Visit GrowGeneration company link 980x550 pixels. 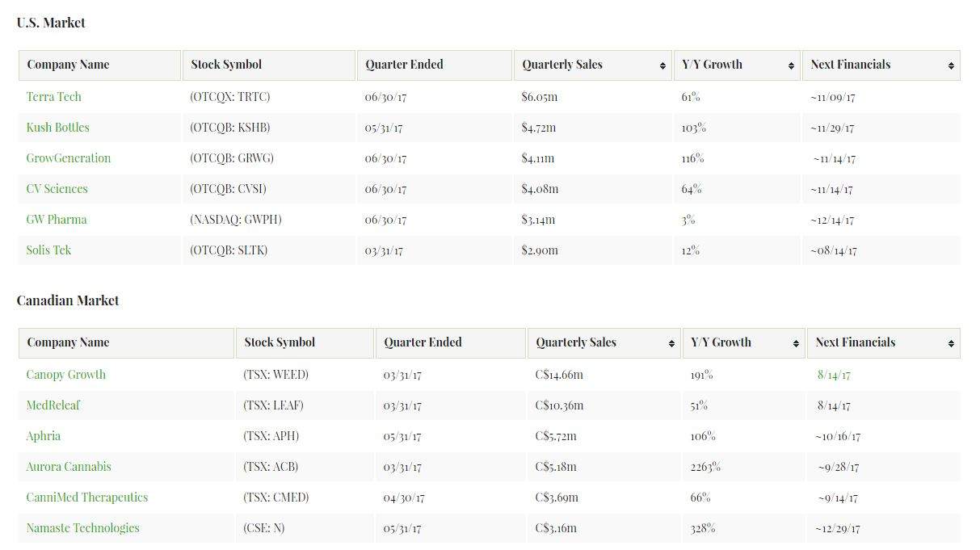click(68, 158)
